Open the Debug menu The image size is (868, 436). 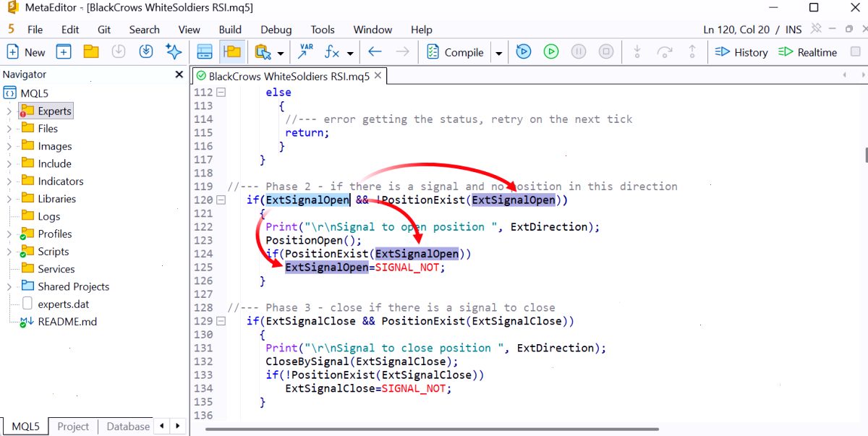click(276, 30)
